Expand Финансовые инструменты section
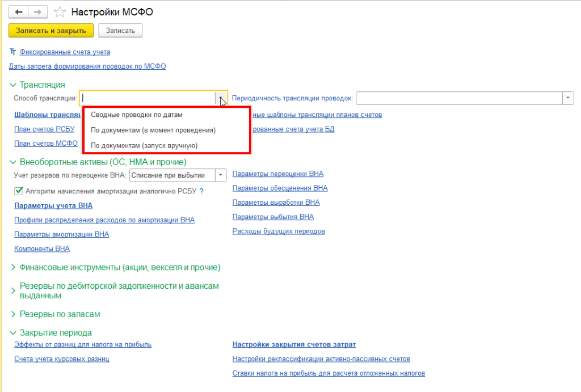Viewport: 581px width, 392px height. [12, 267]
